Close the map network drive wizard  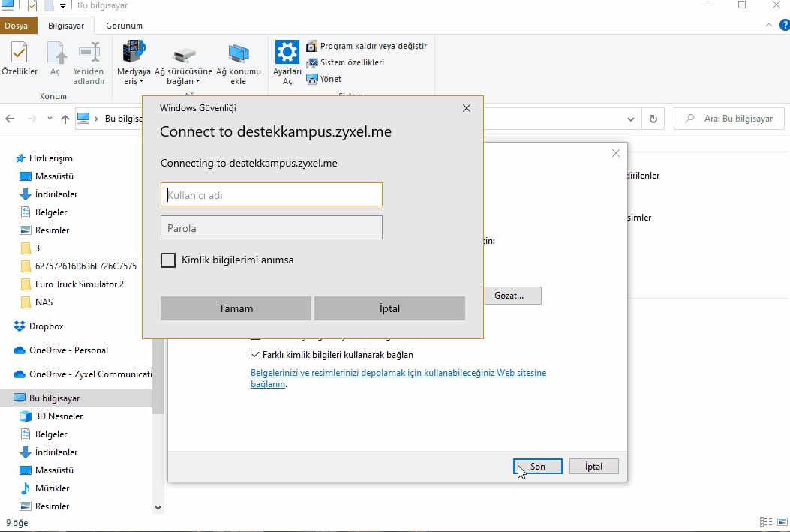616,153
